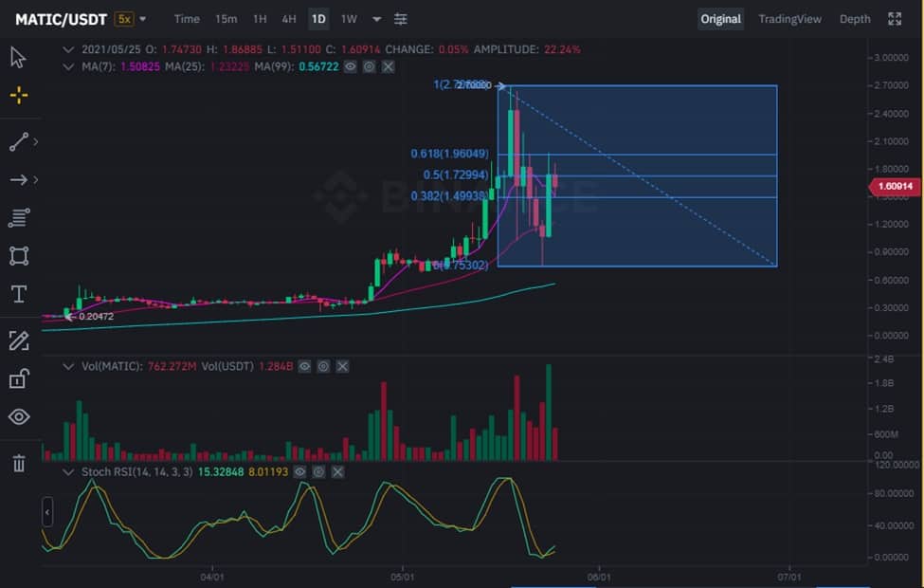Screen dimensions: 924x588
Task: Hide the Stoch RSI indicator
Action: (300, 471)
